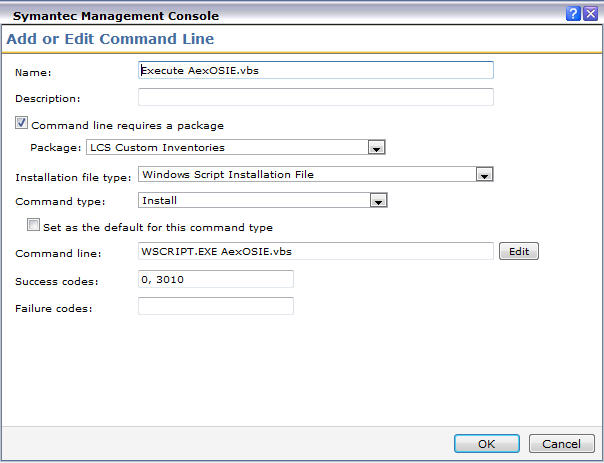This screenshot has height=463, width=604.
Task: Expand the Command type dropdown arrow
Action: click(x=378, y=201)
